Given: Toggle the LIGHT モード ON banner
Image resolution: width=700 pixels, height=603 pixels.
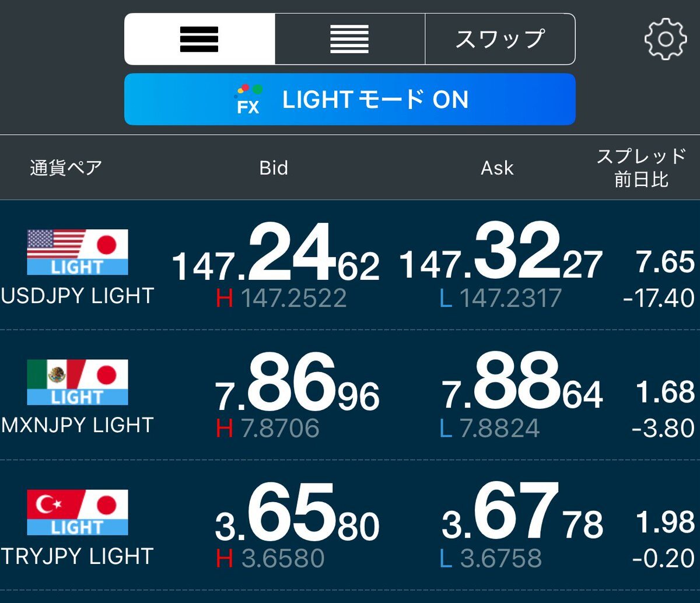Looking at the screenshot, I should tap(350, 99).
